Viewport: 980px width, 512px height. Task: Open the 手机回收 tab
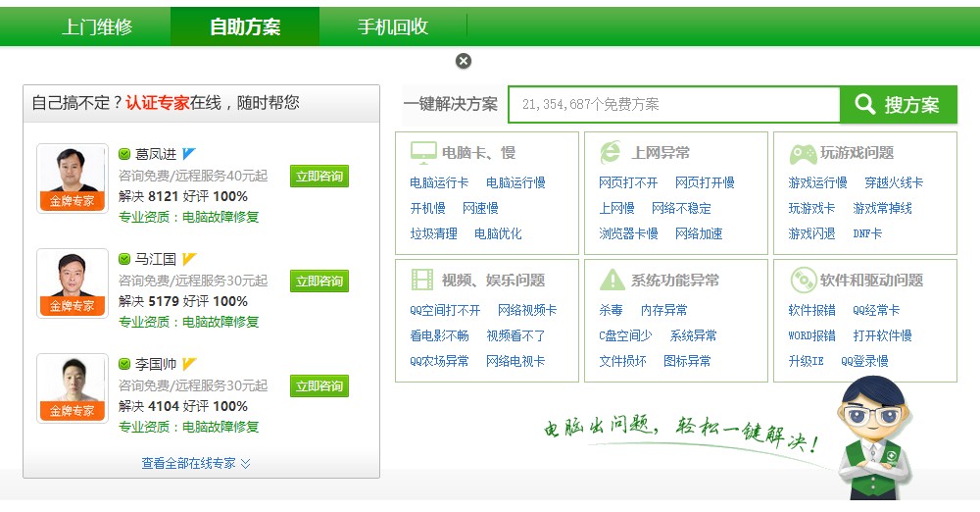coord(393,26)
